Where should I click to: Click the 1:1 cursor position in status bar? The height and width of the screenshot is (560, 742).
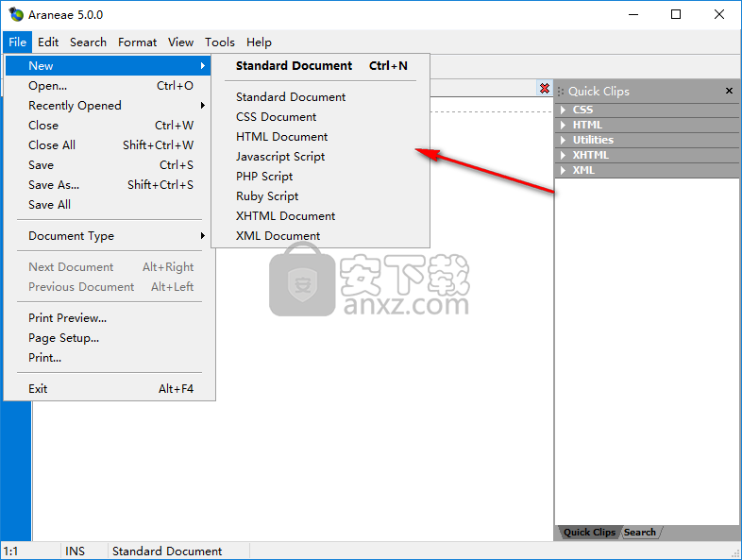point(11,552)
